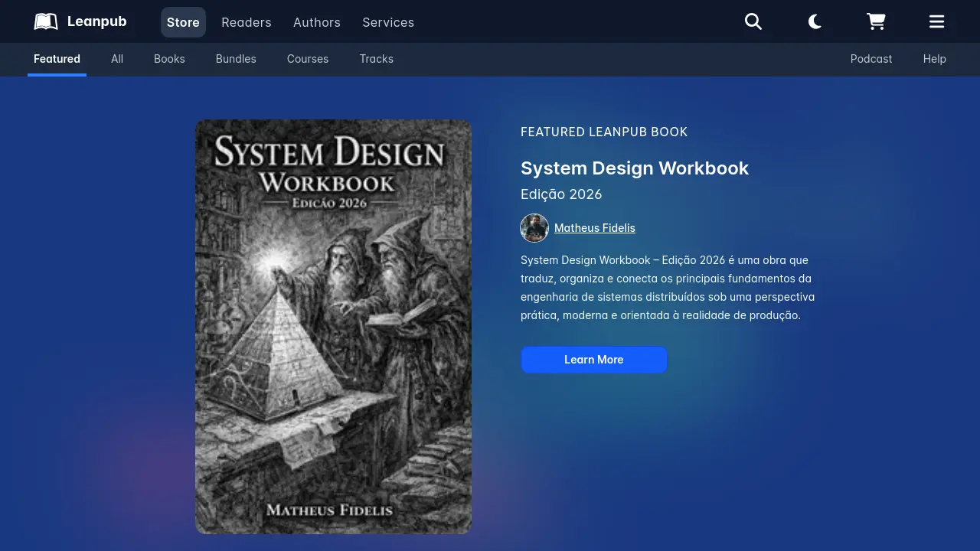Switch to the Bundles tab
This screenshot has width=980, height=551.
pos(235,58)
